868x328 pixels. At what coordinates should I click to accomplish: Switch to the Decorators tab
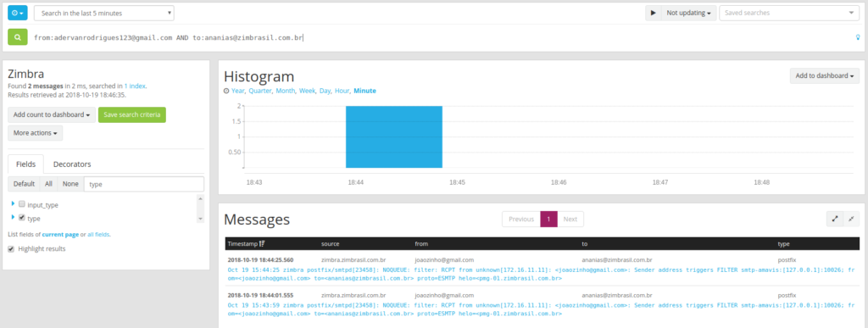(x=72, y=164)
